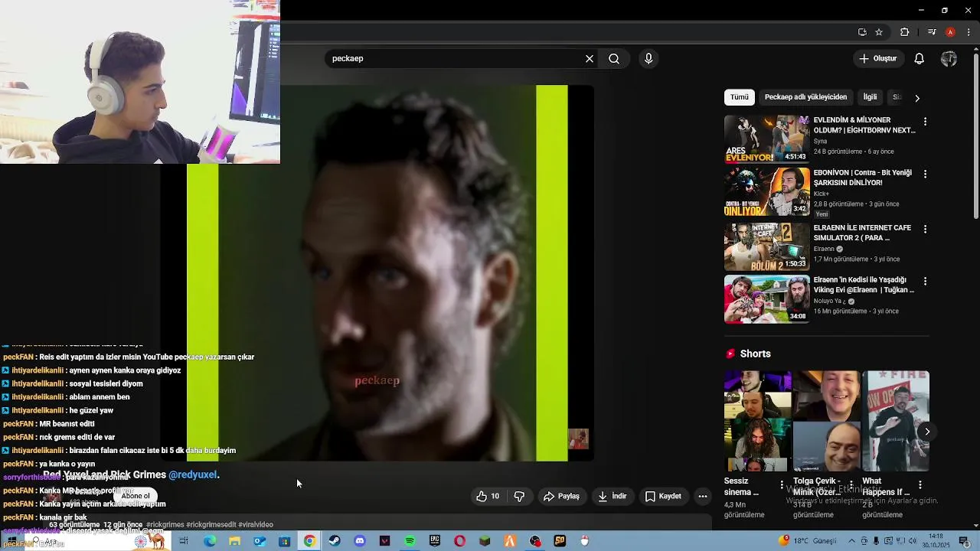Open the YouTube account avatar menu
Screen dimensions: 980x551
pyautogui.click(x=949, y=59)
